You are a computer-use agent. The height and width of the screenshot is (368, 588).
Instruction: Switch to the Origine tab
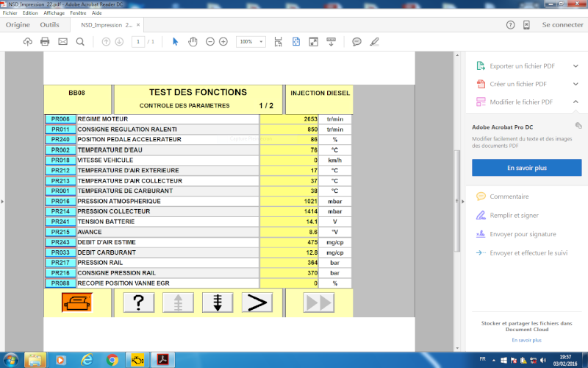(x=18, y=25)
